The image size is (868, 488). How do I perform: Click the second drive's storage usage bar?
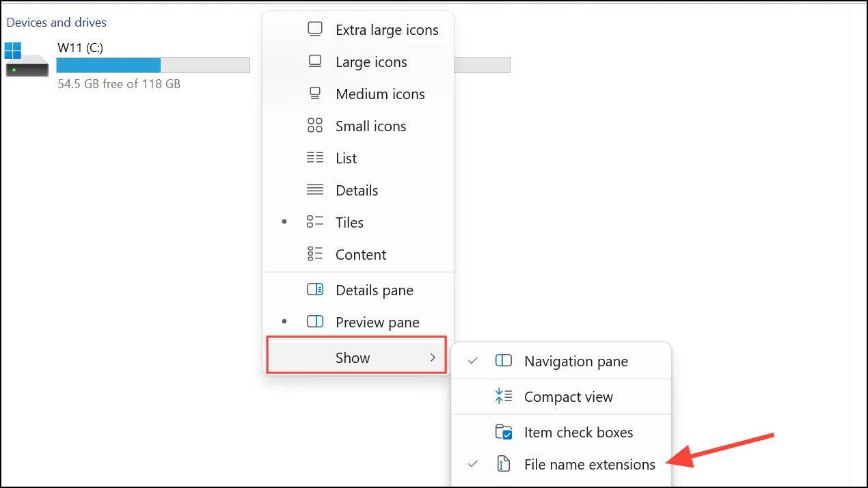click(x=482, y=65)
